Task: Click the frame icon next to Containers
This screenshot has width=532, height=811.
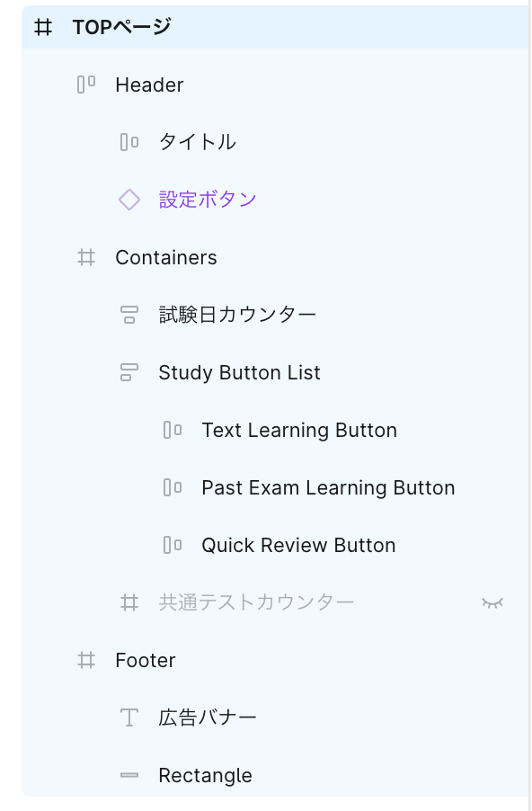Action: click(x=86, y=257)
